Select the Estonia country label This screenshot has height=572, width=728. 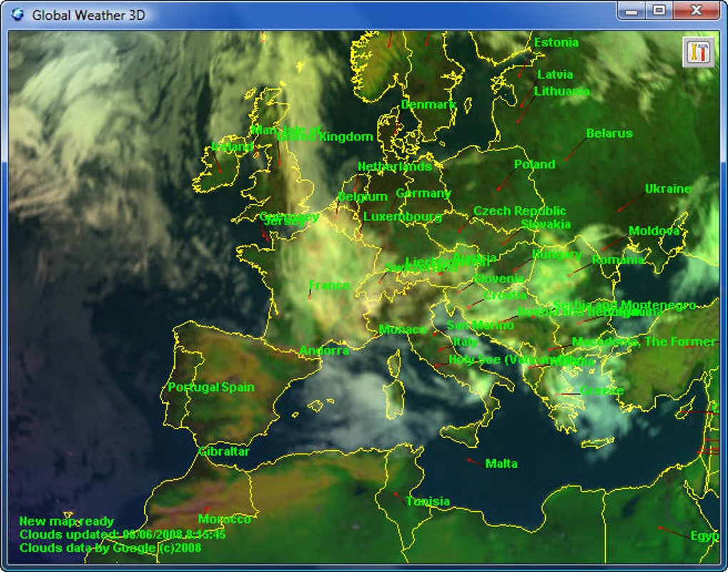(x=556, y=43)
